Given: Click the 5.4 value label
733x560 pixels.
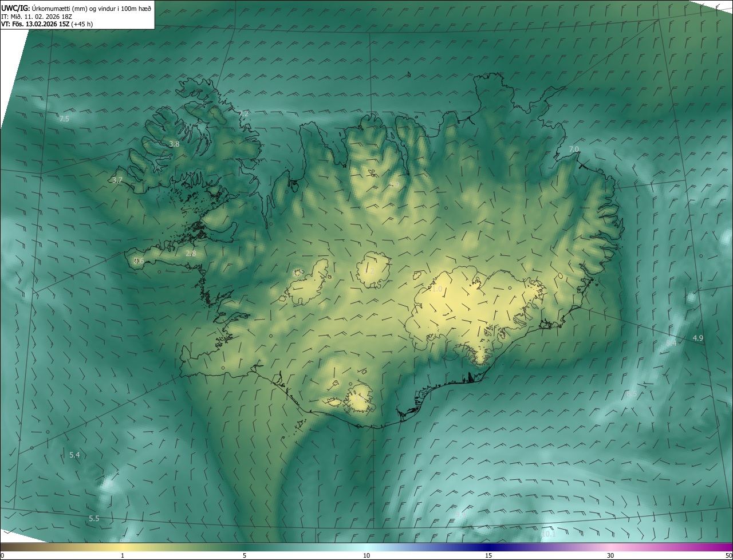Looking at the screenshot, I should pos(74,455).
